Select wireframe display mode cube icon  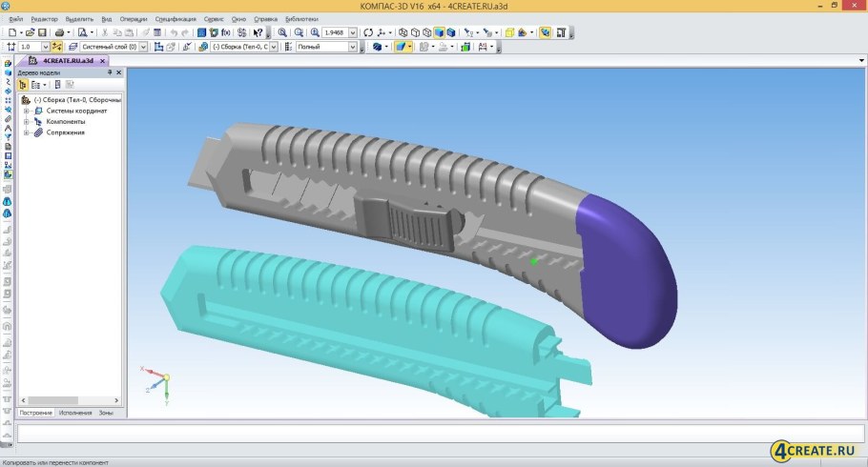coord(403,32)
